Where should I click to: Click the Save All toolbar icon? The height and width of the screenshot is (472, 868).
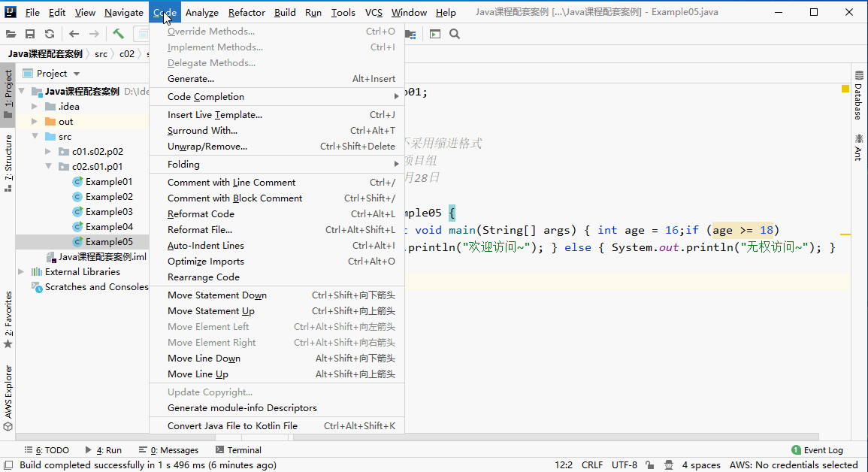point(31,35)
